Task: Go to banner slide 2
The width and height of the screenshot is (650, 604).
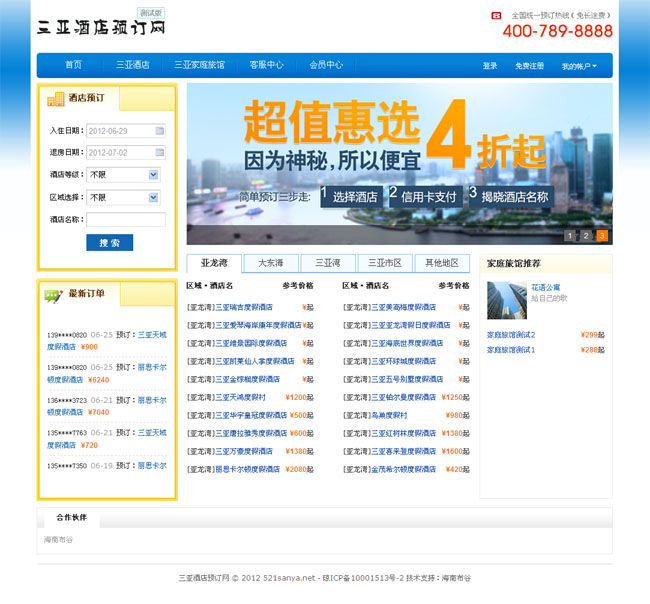Action: tap(586, 236)
